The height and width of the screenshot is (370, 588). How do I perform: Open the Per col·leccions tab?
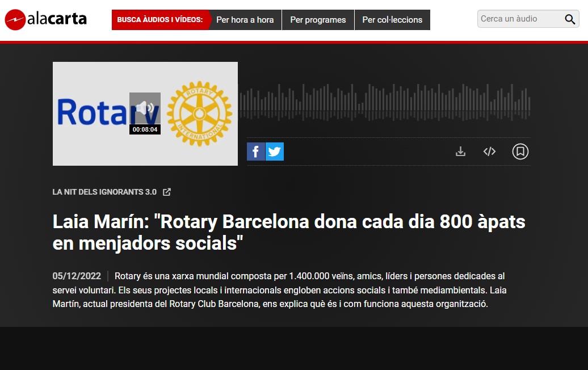click(392, 20)
